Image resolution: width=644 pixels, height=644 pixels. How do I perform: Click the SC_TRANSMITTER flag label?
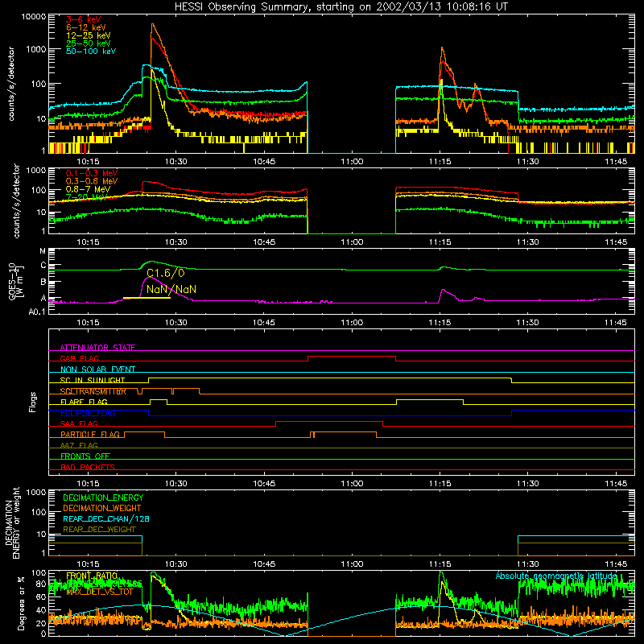coord(93,391)
